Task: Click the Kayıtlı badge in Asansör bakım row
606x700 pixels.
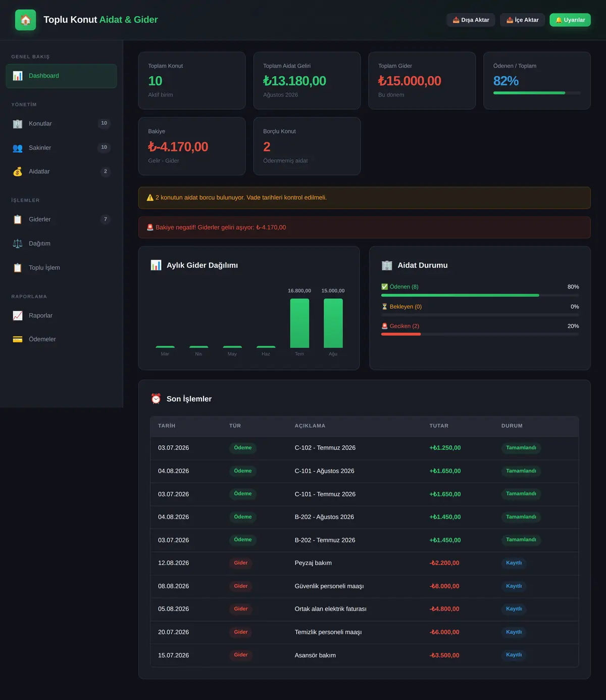Action: pos(514,655)
